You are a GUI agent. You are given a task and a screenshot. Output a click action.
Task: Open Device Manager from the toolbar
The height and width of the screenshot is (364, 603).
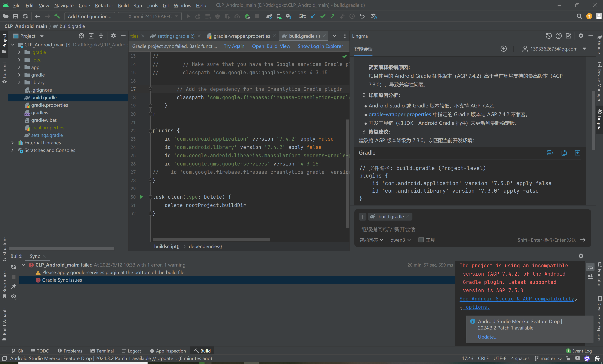279,16
